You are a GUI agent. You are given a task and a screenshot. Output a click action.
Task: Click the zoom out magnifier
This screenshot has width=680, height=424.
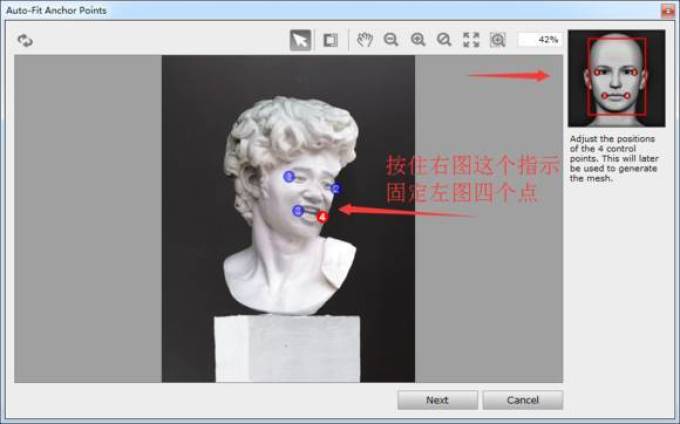391,40
